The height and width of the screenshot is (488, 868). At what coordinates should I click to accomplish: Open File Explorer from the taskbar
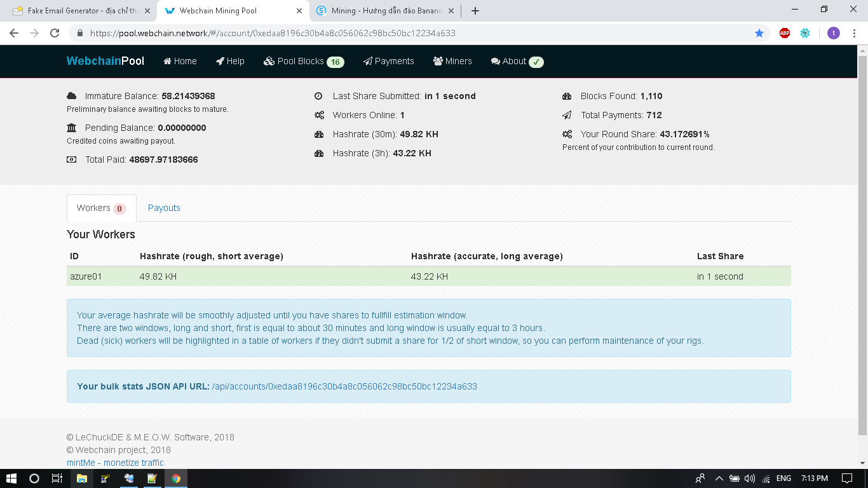click(82, 478)
